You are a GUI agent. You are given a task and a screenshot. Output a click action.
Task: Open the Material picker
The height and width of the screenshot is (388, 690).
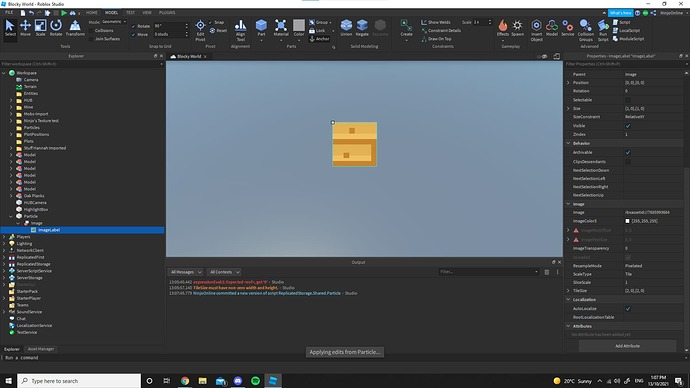[281, 28]
